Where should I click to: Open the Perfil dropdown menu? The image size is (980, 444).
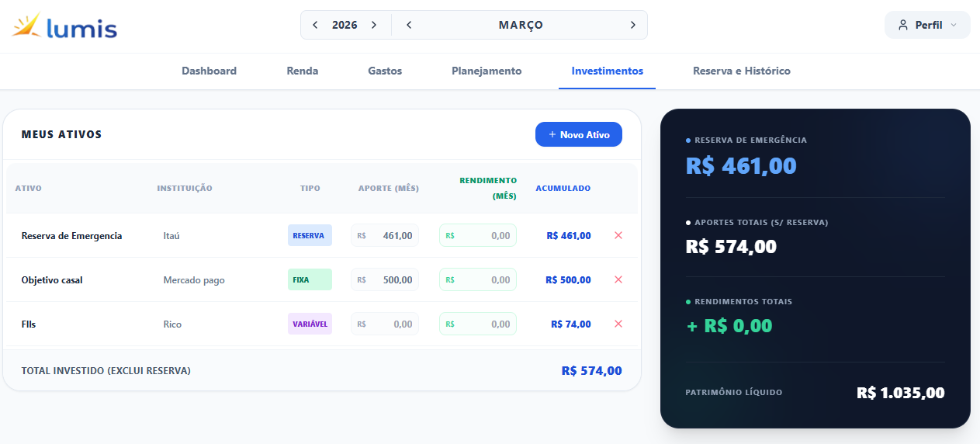(x=927, y=25)
